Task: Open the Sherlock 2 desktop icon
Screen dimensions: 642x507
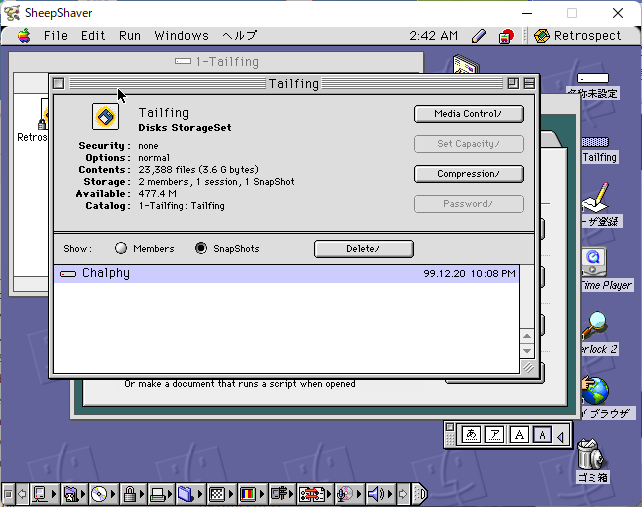Action: [596, 325]
